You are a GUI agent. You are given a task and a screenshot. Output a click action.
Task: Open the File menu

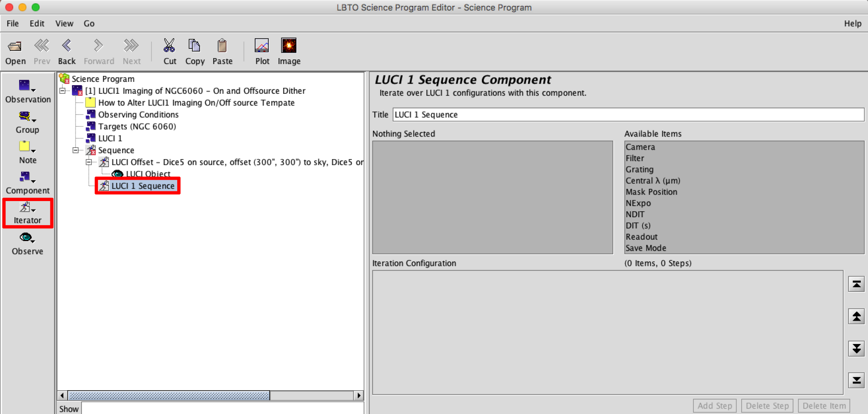[x=12, y=23]
